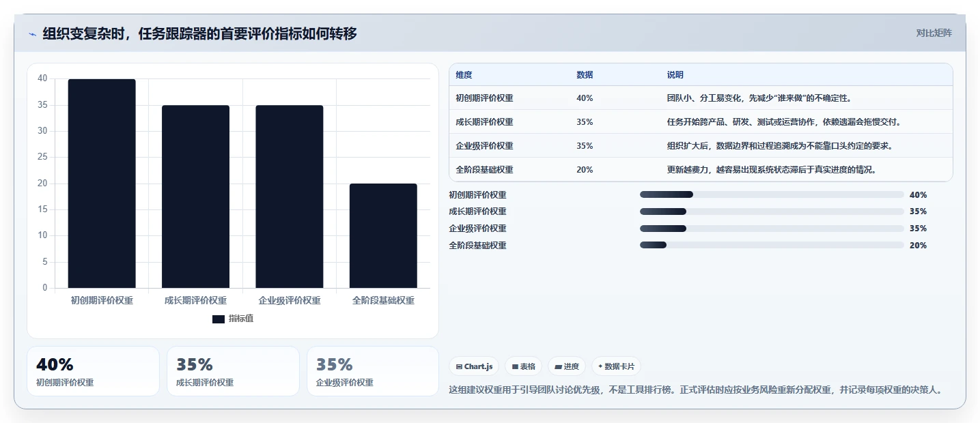Screen dimensions: 980x423
Task: Click the 维度 column header
Action: coord(464,75)
